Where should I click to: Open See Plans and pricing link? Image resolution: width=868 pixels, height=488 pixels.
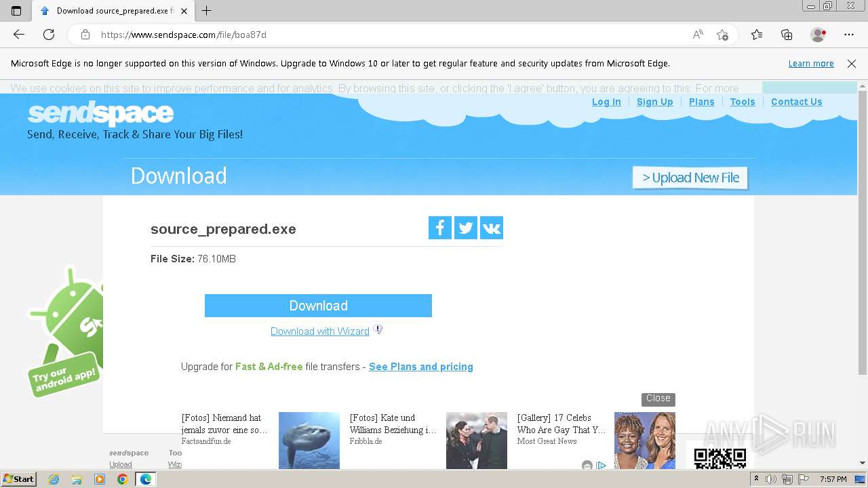coord(421,367)
